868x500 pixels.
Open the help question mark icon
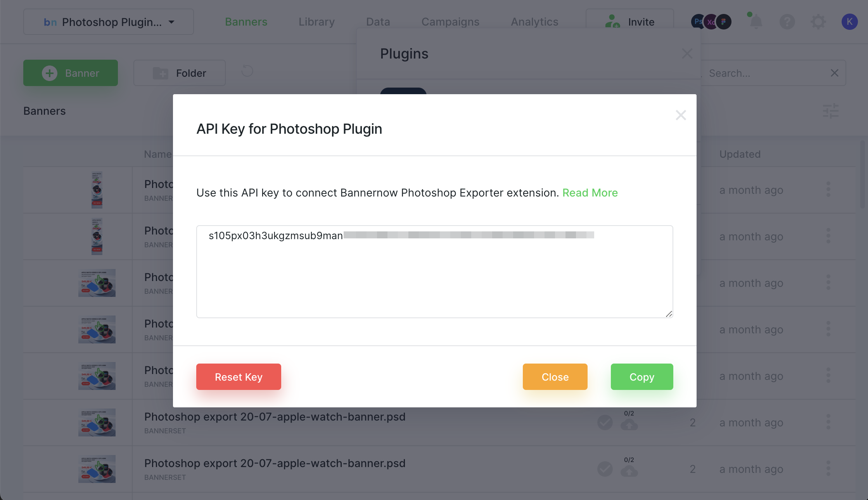click(787, 22)
